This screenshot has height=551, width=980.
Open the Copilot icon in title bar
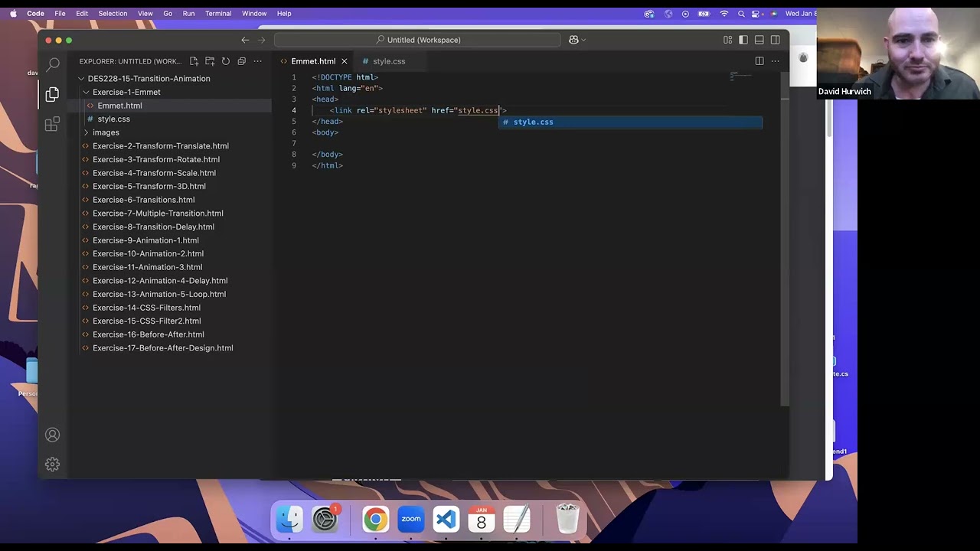pos(573,40)
